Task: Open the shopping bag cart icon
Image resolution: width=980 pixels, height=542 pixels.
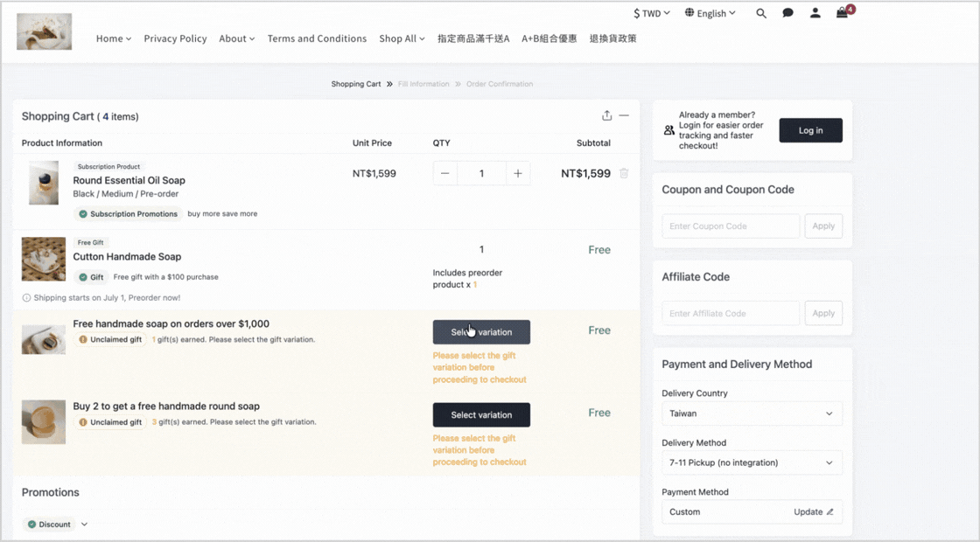Action: [x=843, y=12]
